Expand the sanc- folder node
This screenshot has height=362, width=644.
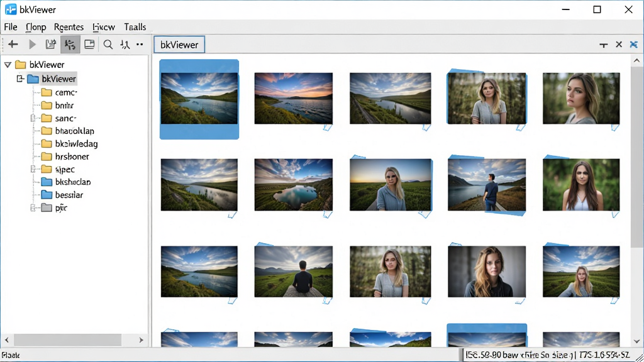coord(33,118)
